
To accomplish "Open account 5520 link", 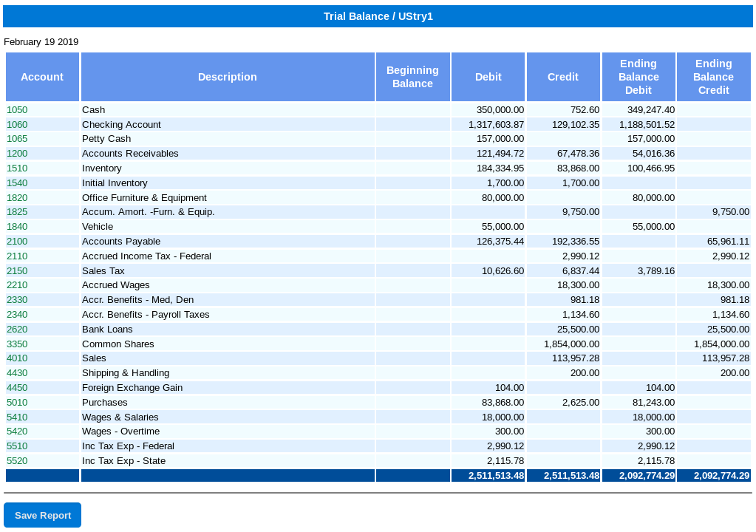I will pos(17,460).
